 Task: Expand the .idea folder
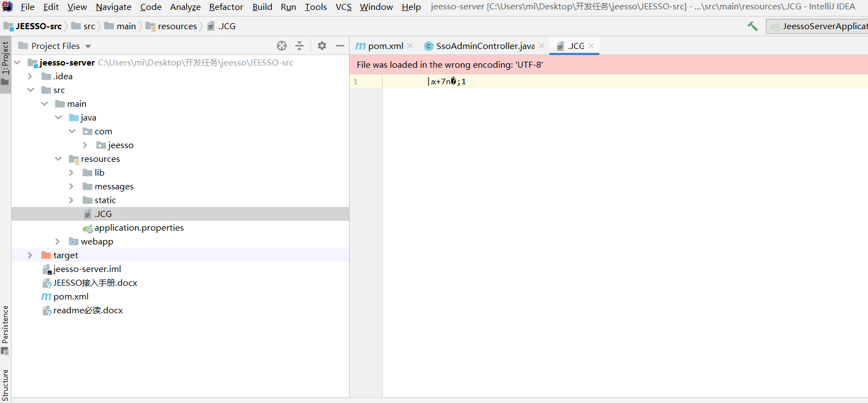click(x=30, y=77)
